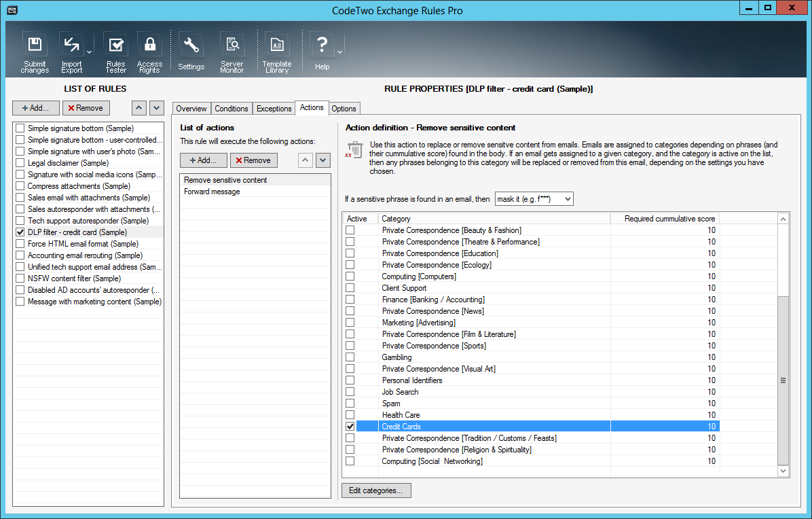Toggle the Legal disclaimer rule checkbox
The height and width of the screenshot is (519, 812).
20,162
